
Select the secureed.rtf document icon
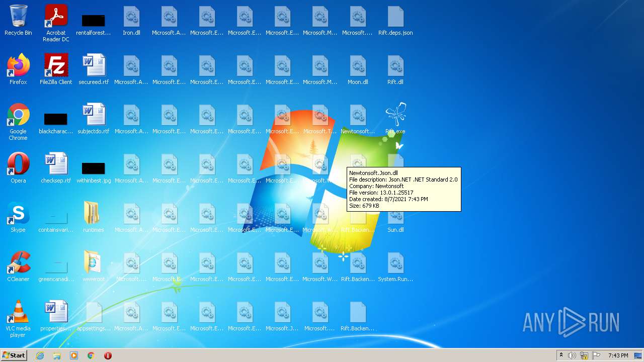click(94, 69)
